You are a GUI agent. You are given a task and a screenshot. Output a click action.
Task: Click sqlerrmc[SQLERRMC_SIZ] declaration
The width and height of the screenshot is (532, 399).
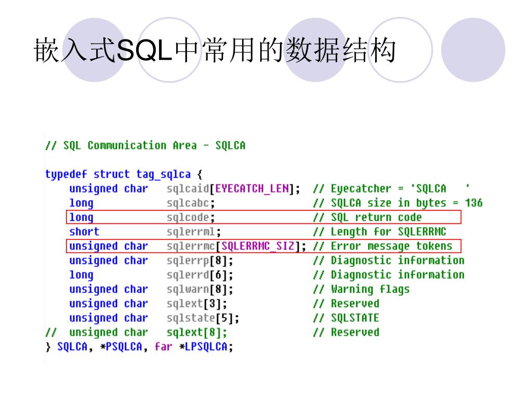(x=236, y=246)
